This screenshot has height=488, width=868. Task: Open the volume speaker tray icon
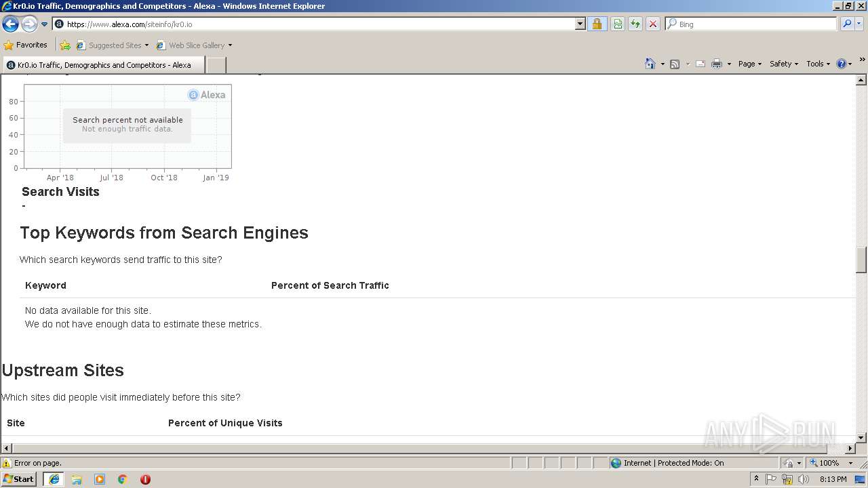point(804,479)
